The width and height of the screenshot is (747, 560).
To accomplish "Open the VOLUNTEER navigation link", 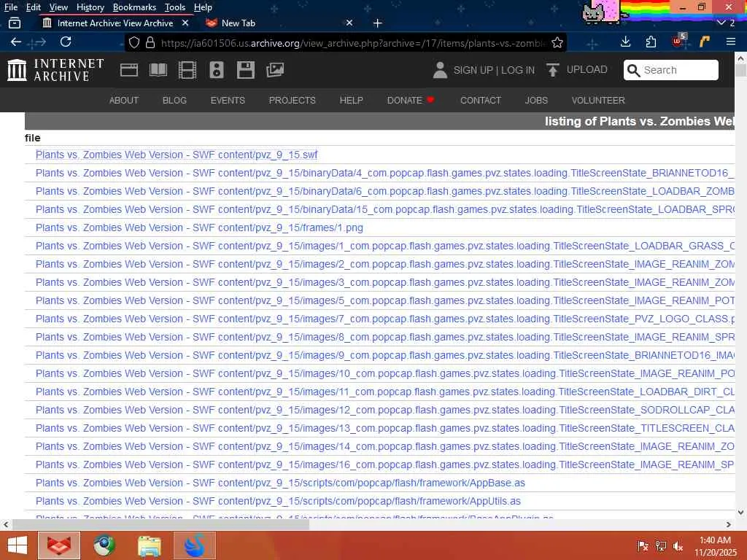I will pos(598,101).
